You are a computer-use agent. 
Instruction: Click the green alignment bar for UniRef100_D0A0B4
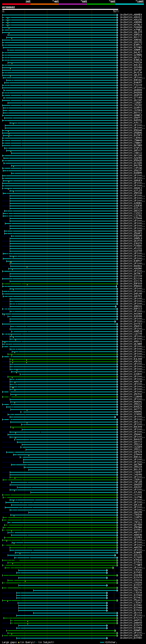[60, 575]
